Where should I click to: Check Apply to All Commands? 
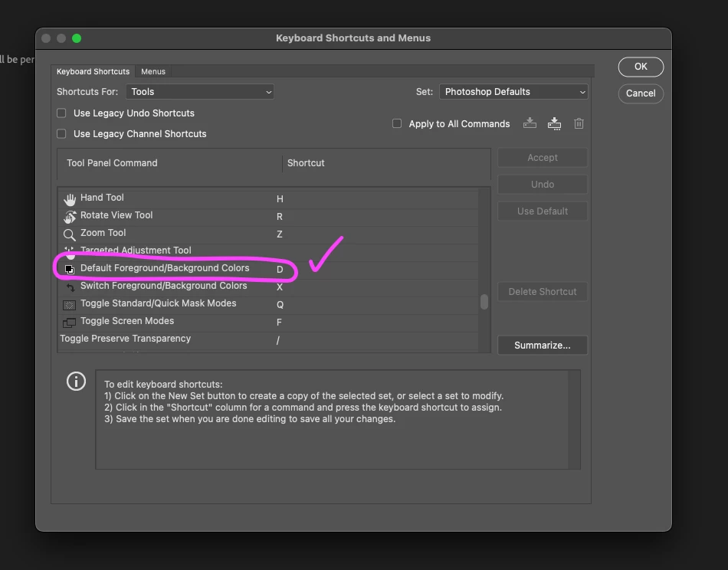point(397,123)
